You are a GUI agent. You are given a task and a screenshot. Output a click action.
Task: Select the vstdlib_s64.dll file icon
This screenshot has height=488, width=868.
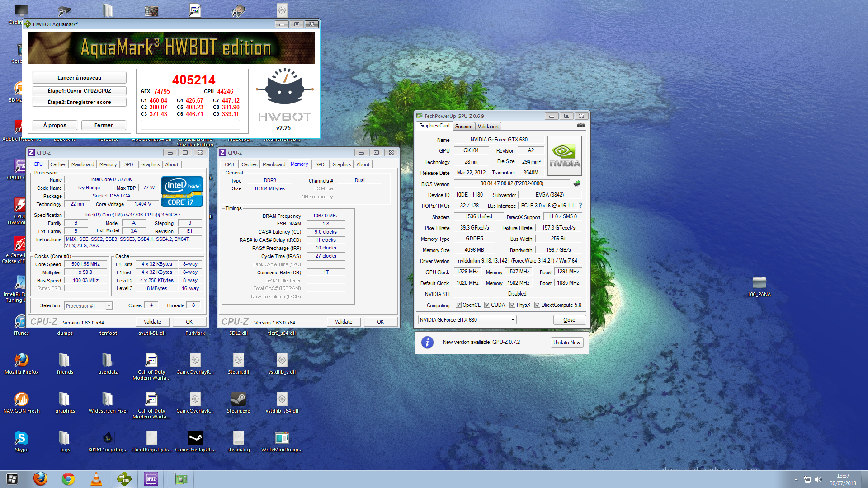(x=282, y=403)
